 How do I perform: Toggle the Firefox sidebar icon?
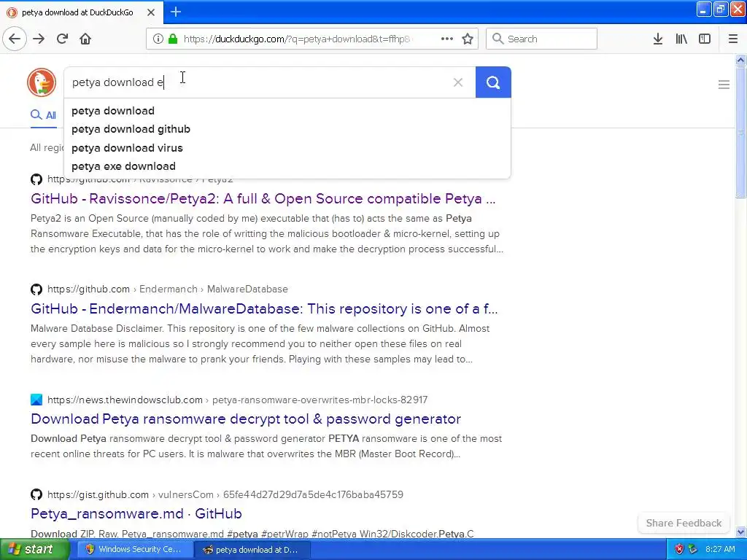(705, 39)
